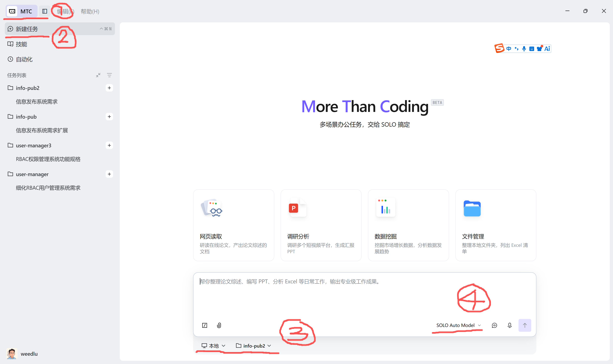Add a task to info-pub folder

coord(109,117)
